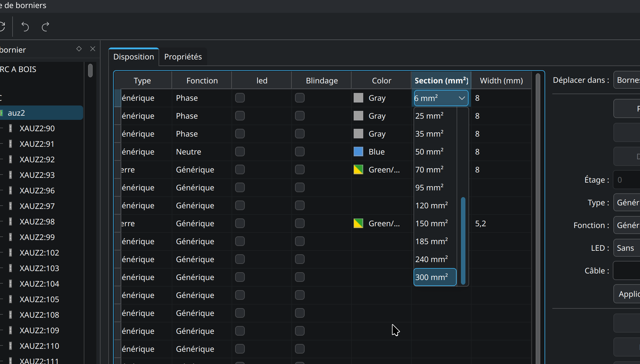Image resolution: width=640 pixels, height=364 pixels.
Task: Toggle led checkbox in second Phase row
Action: point(240,116)
